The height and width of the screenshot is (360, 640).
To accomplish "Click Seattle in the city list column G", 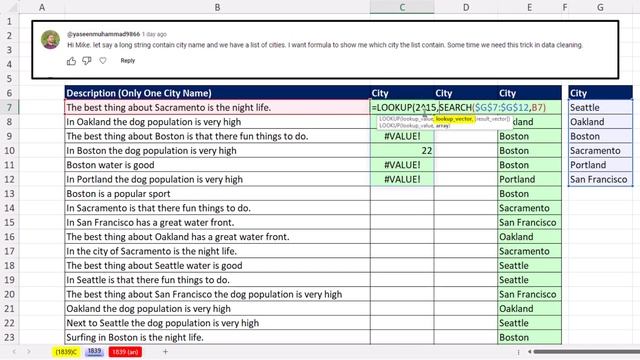I will (x=600, y=107).
